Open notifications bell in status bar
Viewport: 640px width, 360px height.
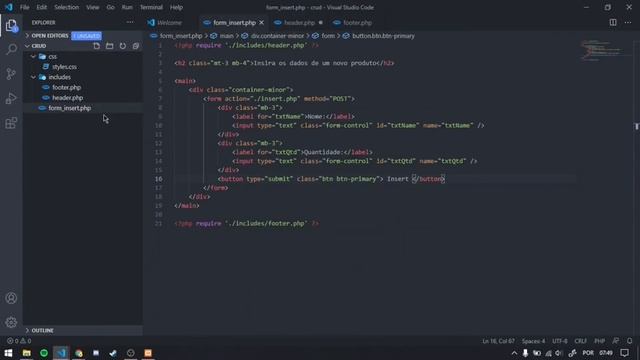point(629,341)
